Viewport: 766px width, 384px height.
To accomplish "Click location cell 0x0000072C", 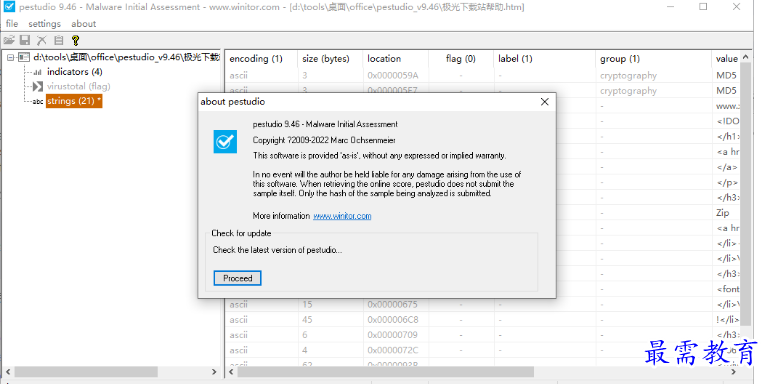I will [x=393, y=350].
